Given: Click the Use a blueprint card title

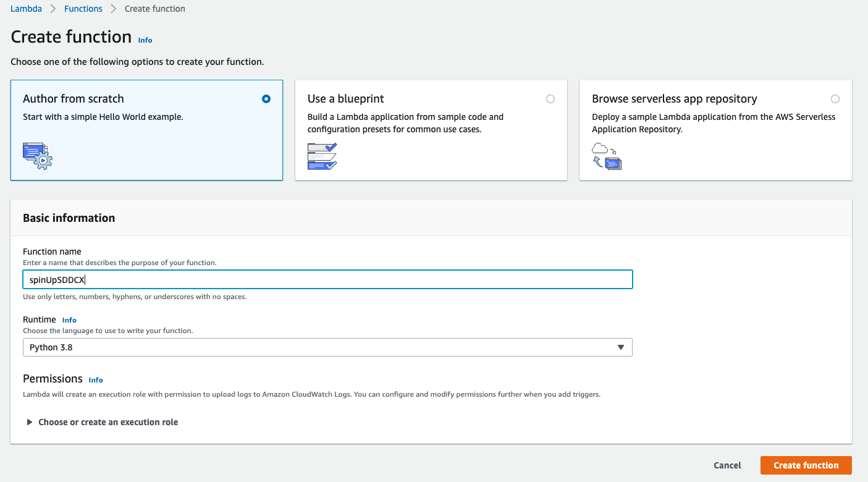Looking at the screenshot, I should (x=345, y=99).
